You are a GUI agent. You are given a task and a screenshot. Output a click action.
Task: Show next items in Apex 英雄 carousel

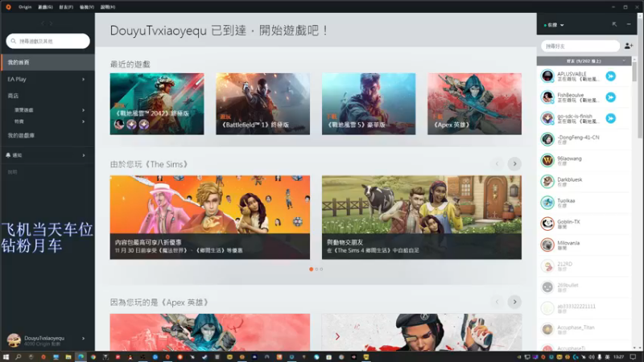pos(514,302)
